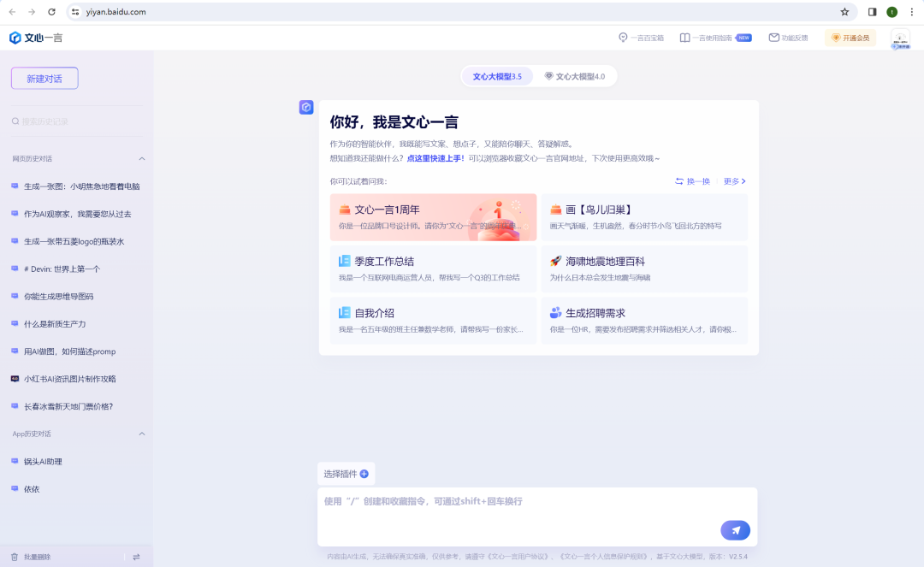Switch to 文心大模型3.5 tab

pyautogui.click(x=497, y=77)
